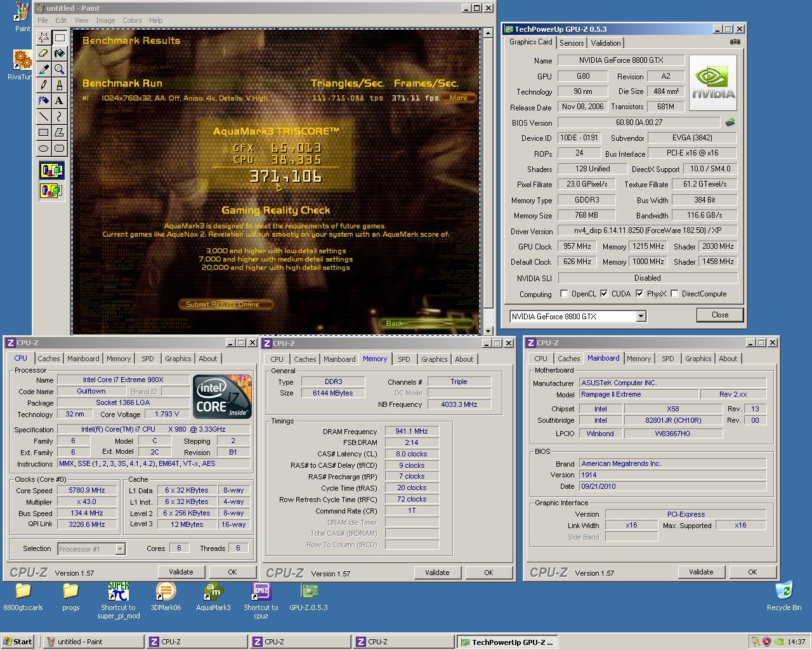Select the Line tool in Paint
Viewport: 812px width, 650px height.
(x=44, y=116)
